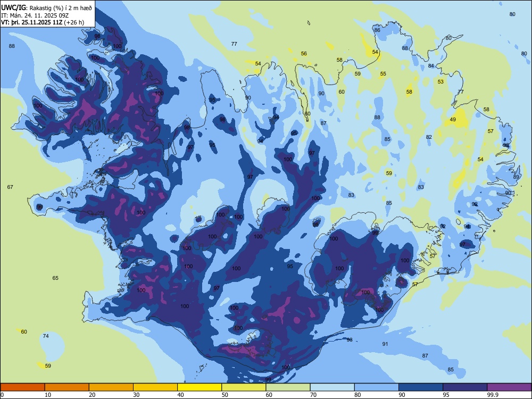Click the 30–40 legend color swatch
The height and width of the screenshot is (399, 532).
155,387
